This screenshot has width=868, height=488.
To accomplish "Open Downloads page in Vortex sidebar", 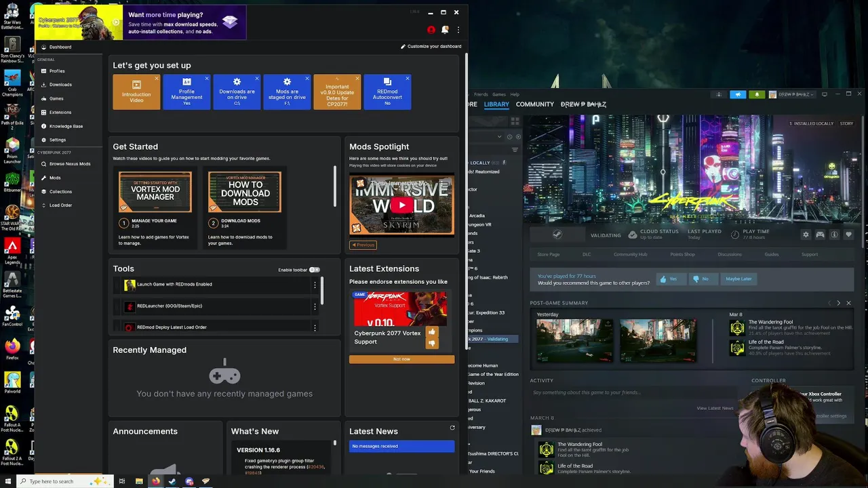I will click(60, 85).
